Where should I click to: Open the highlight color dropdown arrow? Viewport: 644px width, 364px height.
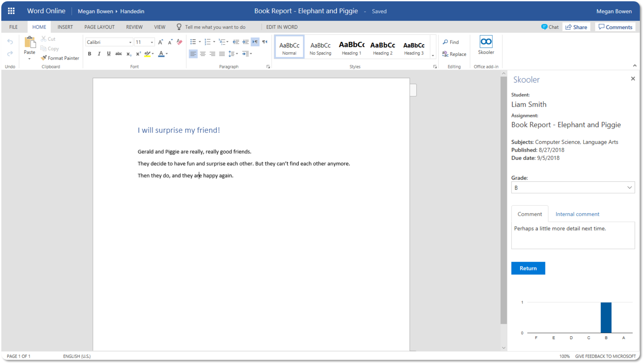153,54
